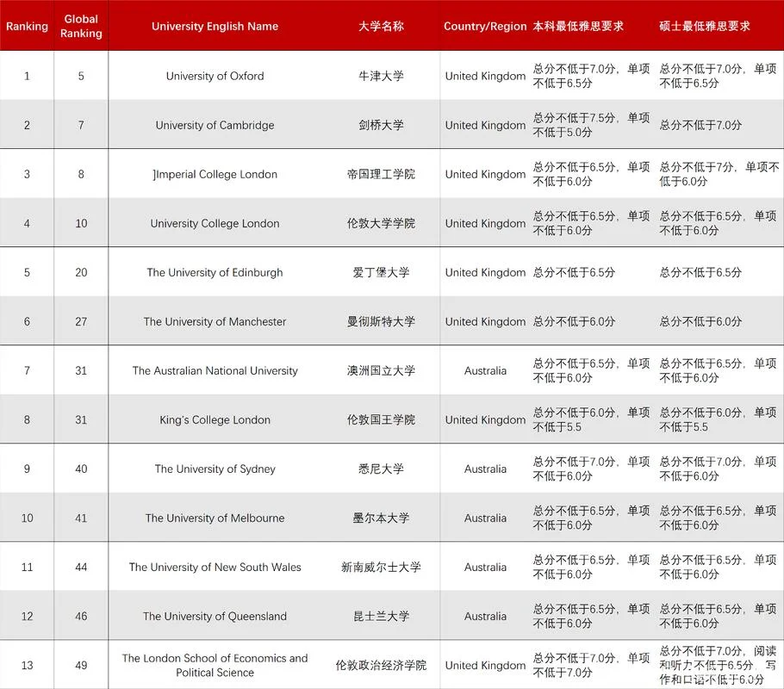Click the Cambridge undergraduate IELTS requirement cell
Screen dimensions: 784x689
[x=592, y=125]
